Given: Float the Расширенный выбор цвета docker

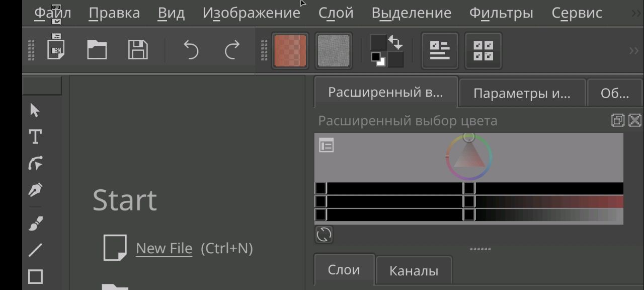Looking at the screenshot, I should (618, 120).
